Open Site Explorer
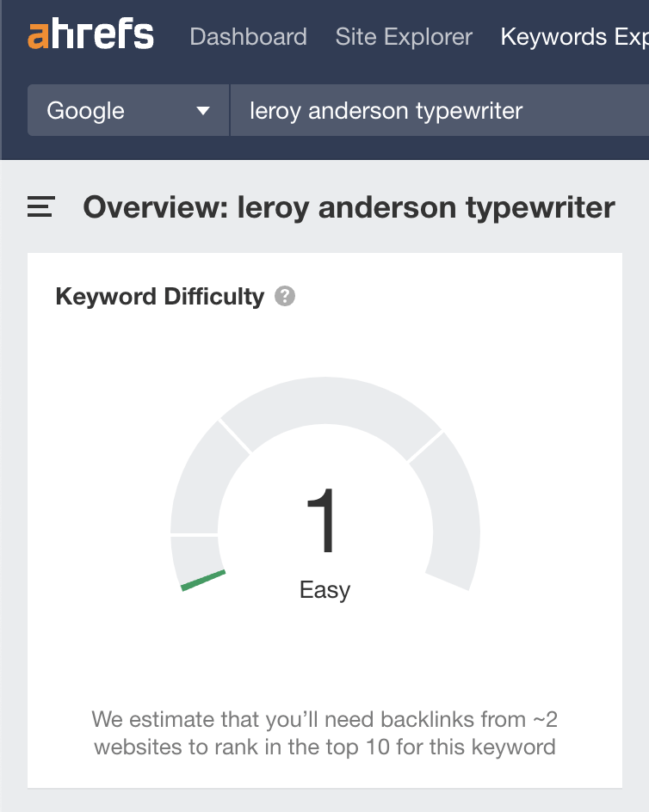Image resolution: width=649 pixels, height=812 pixels. (404, 37)
